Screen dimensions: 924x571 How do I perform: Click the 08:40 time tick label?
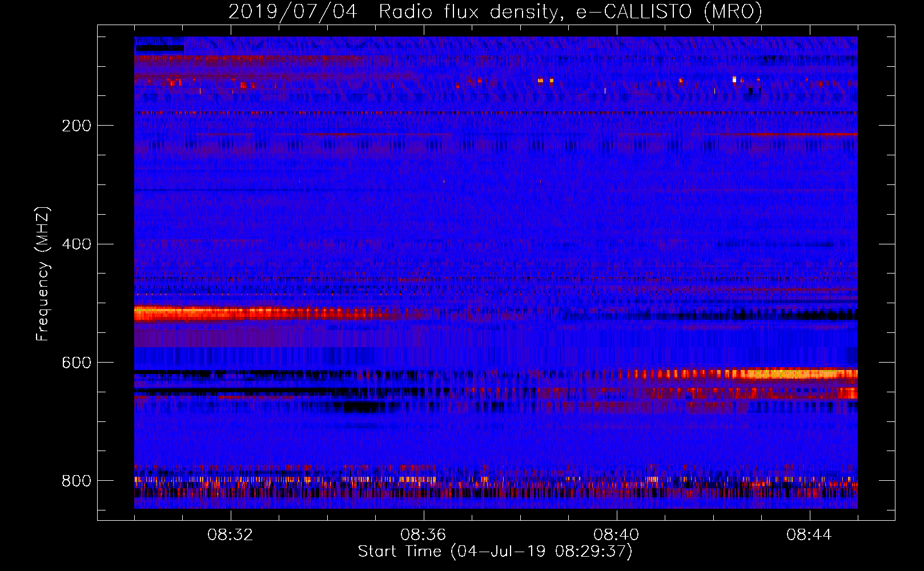point(616,535)
